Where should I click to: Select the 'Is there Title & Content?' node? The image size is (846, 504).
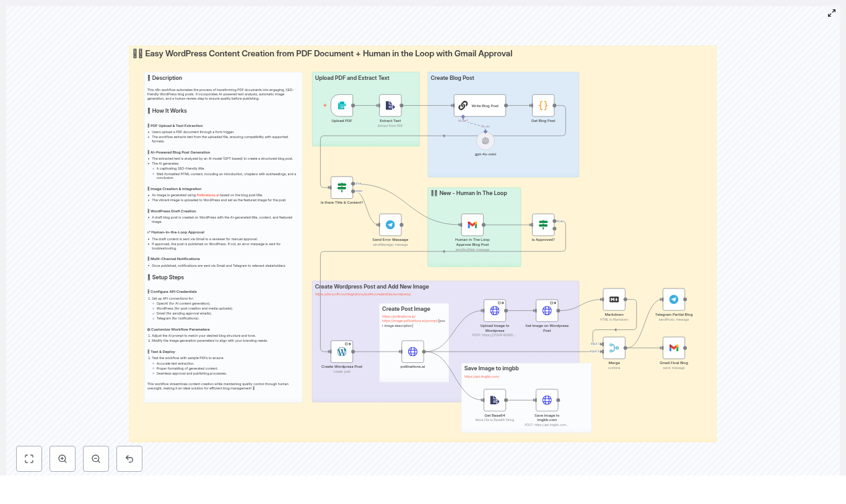tap(341, 188)
